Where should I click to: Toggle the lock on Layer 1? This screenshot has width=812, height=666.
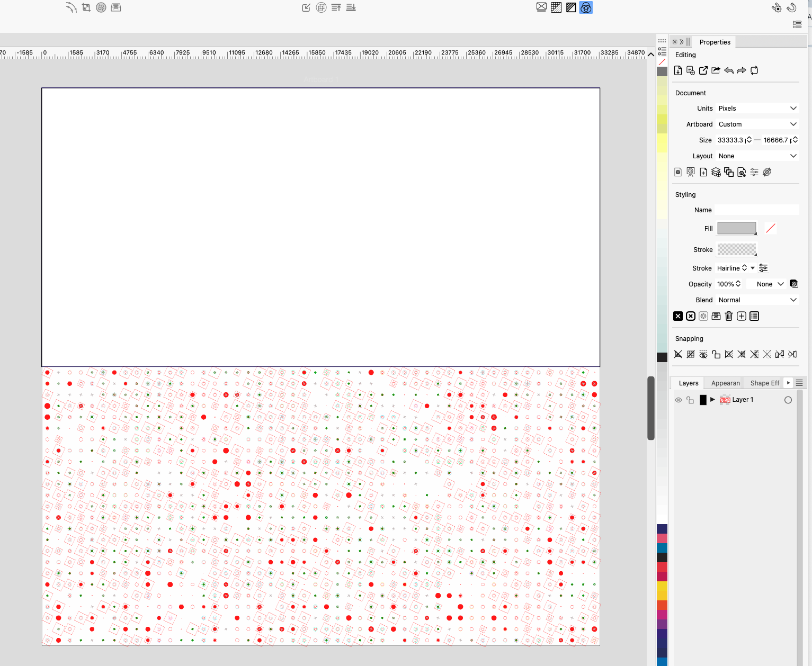[690, 400]
